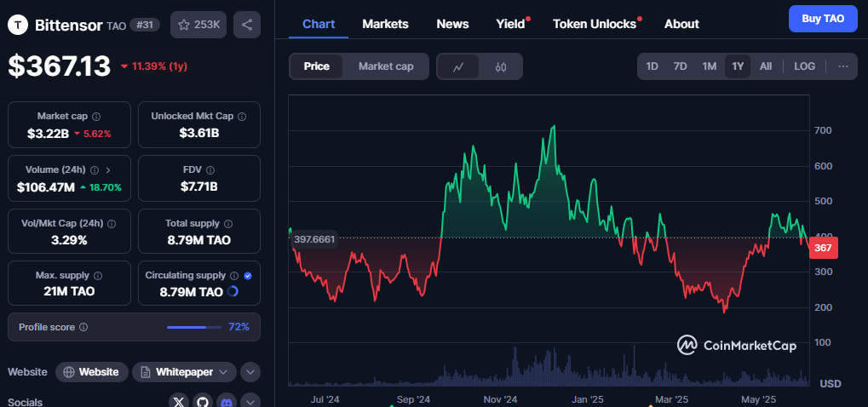The image size is (868, 407).
Task: Click the 397.6661 baseline price label
Action: (x=314, y=239)
